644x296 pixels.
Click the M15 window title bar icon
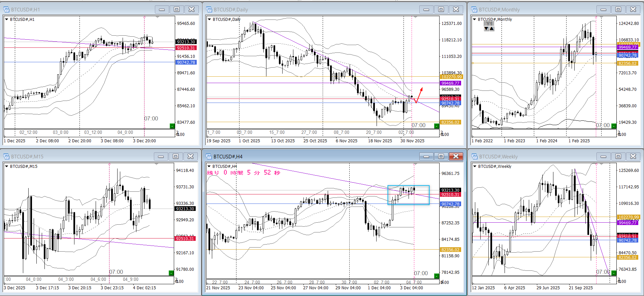click(6, 156)
